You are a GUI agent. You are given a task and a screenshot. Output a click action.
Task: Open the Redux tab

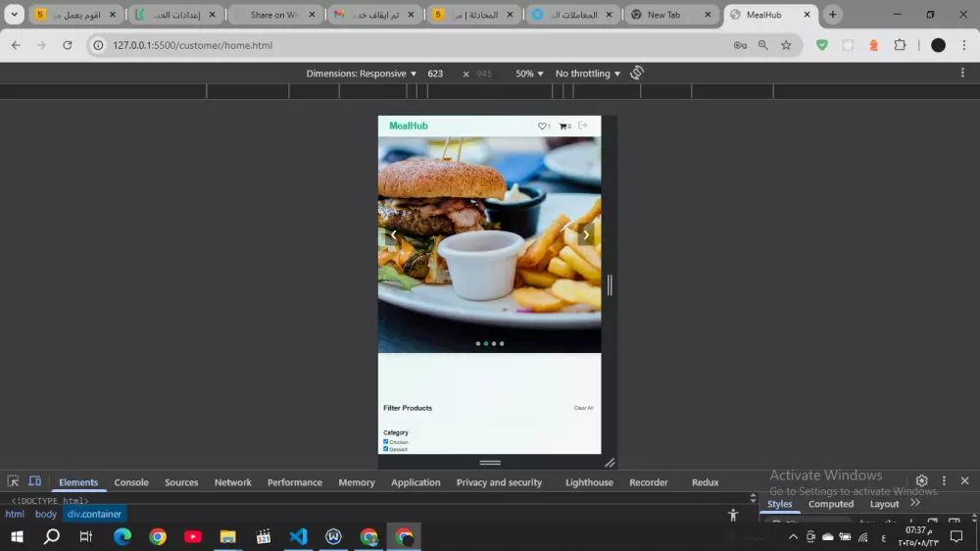pos(705,482)
